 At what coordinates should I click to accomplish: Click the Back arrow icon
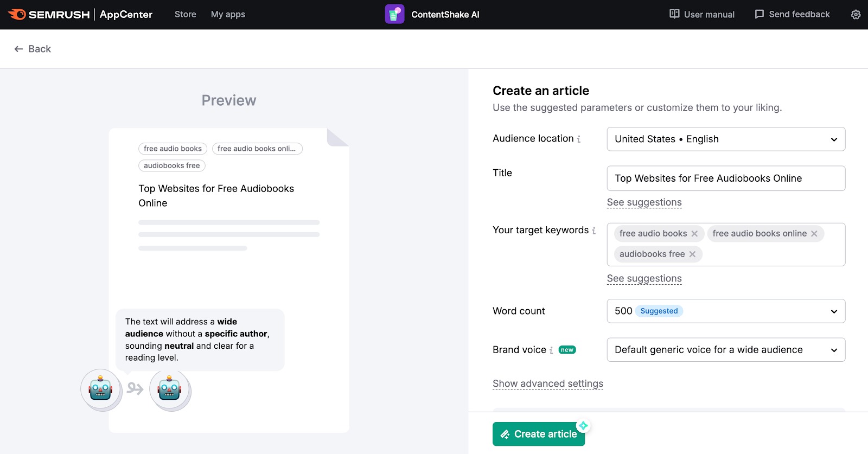tap(18, 49)
